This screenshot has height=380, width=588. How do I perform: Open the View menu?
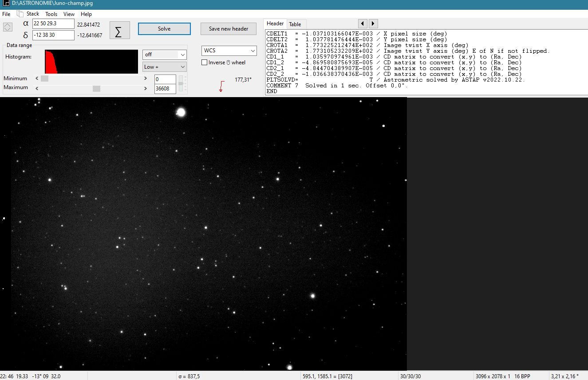pos(69,14)
